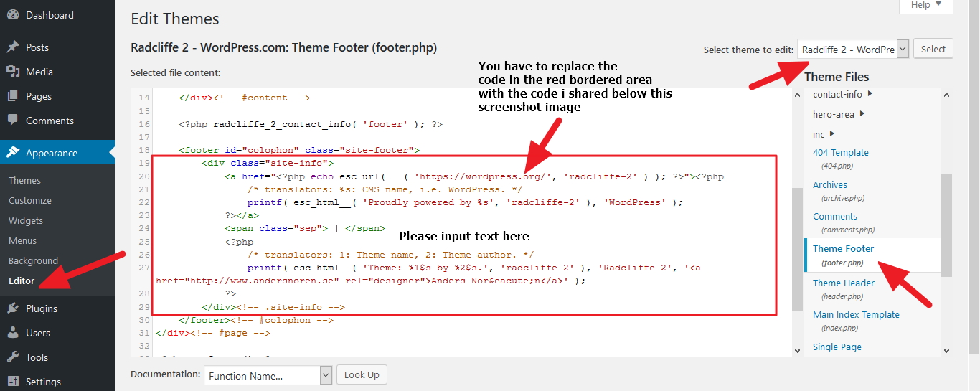The height and width of the screenshot is (391, 980).
Task: Click the Pages icon in sidebar
Action: pyautogui.click(x=13, y=96)
